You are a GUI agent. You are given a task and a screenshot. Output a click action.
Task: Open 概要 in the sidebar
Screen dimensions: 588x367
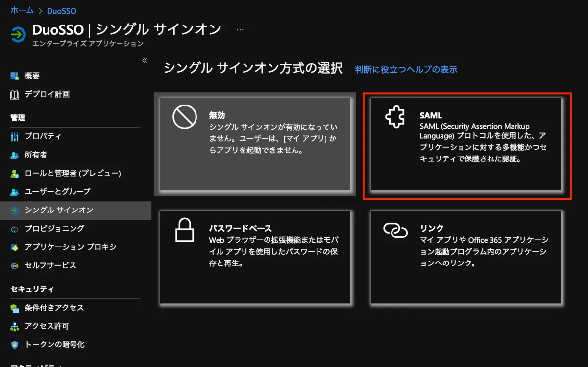pos(75,76)
